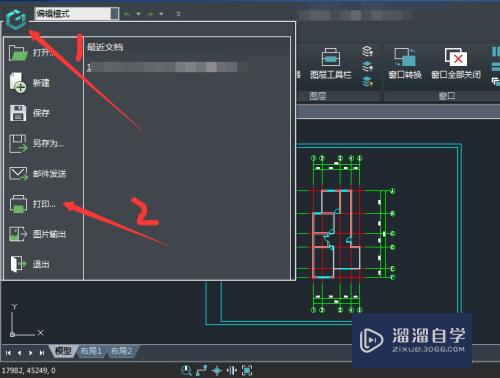The width and height of the screenshot is (500, 378).
Task: Click the 图层 ribbon group label
Action: point(317,96)
